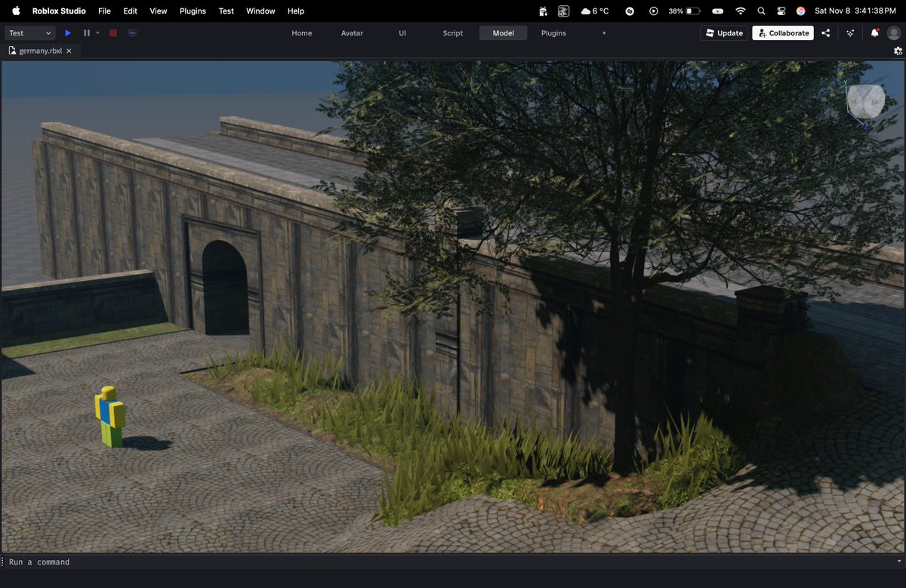The height and width of the screenshot is (588, 906).
Task: Open the Help menu
Action: click(296, 11)
